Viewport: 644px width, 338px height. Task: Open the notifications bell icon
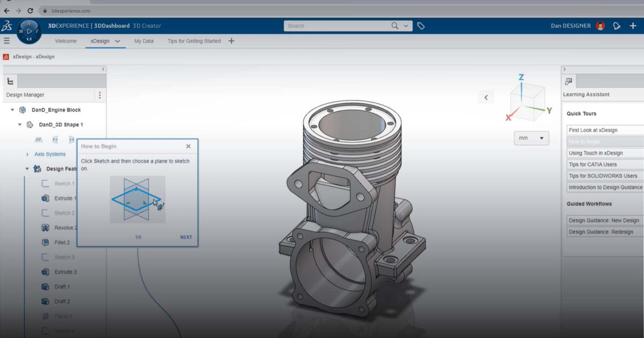(616, 25)
